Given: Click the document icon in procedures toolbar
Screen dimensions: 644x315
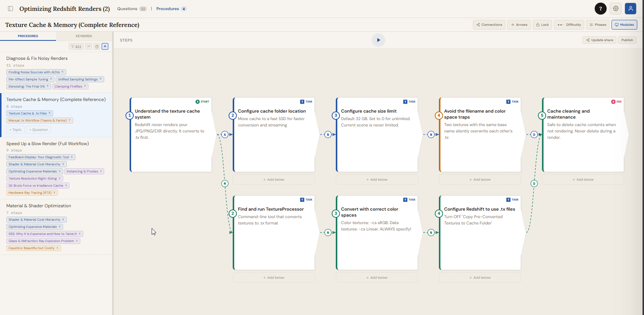Looking at the screenshot, I should click(x=97, y=46).
